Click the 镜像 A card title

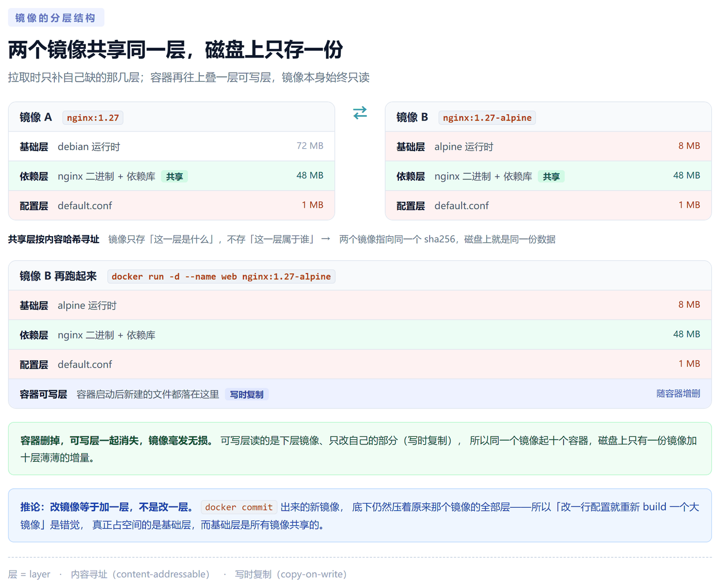point(36,117)
